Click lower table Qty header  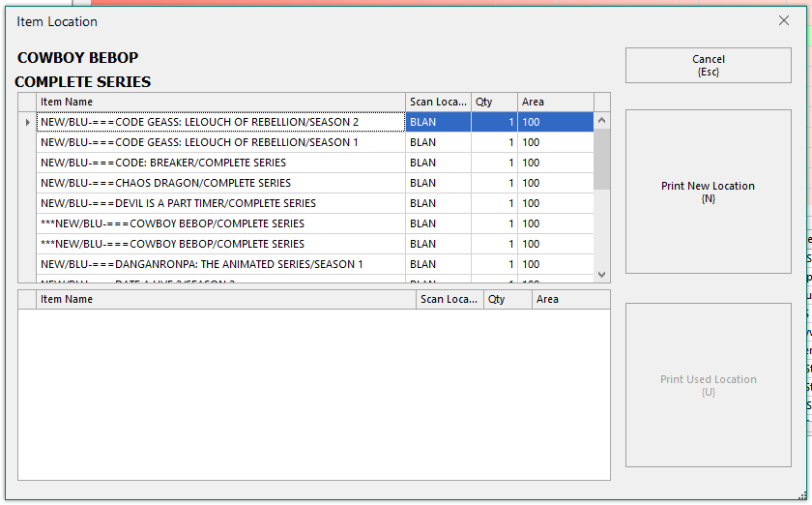click(x=507, y=300)
